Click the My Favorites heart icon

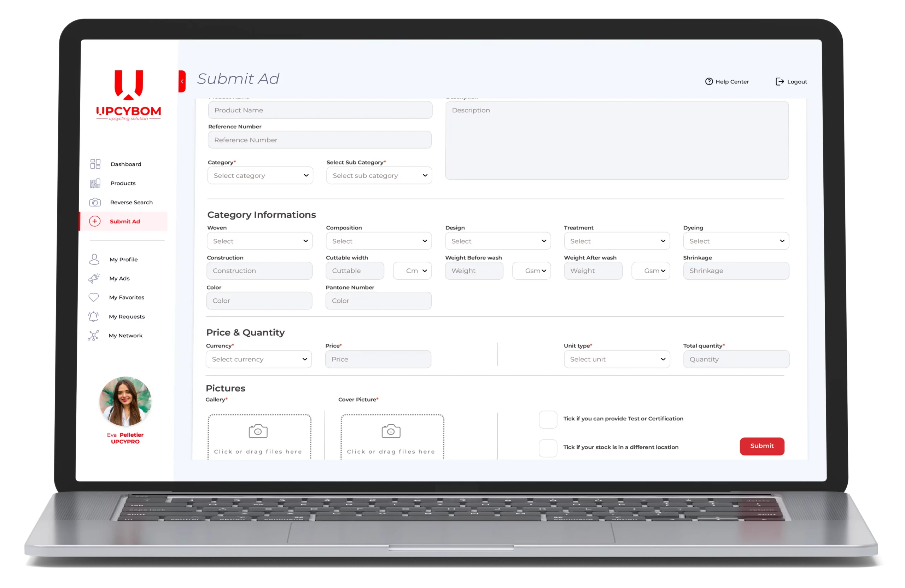[x=94, y=297]
